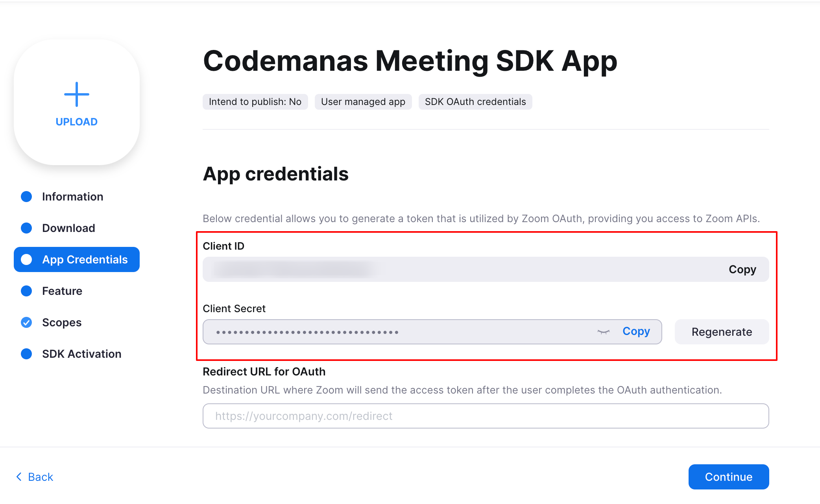Click the Information step dot icon
Viewport: 820px width, 504px height.
point(26,197)
